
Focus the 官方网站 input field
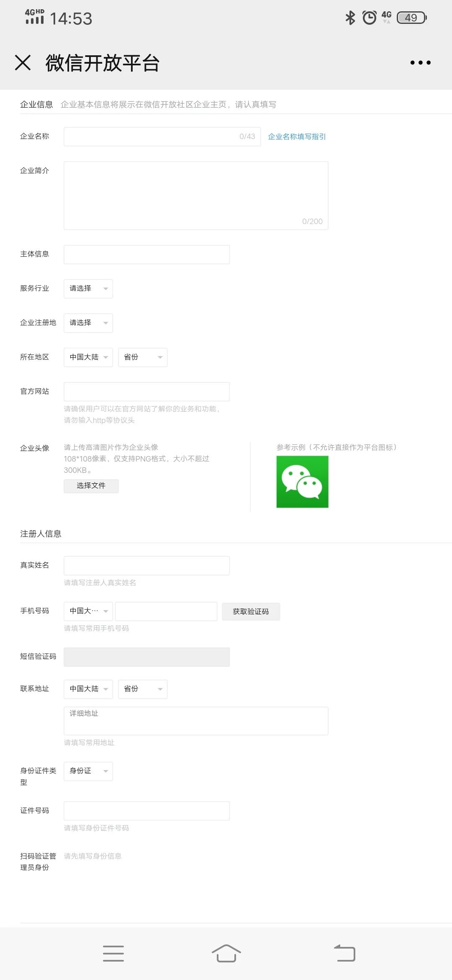pyautogui.click(x=146, y=392)
